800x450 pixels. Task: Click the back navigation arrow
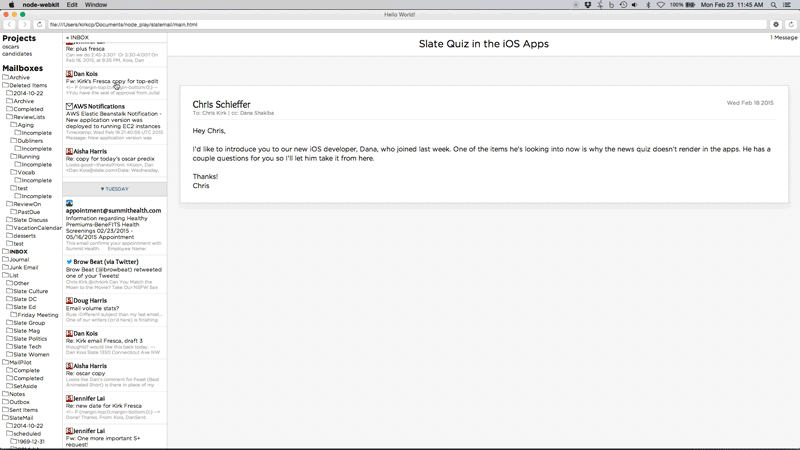[x=11, y=24]
